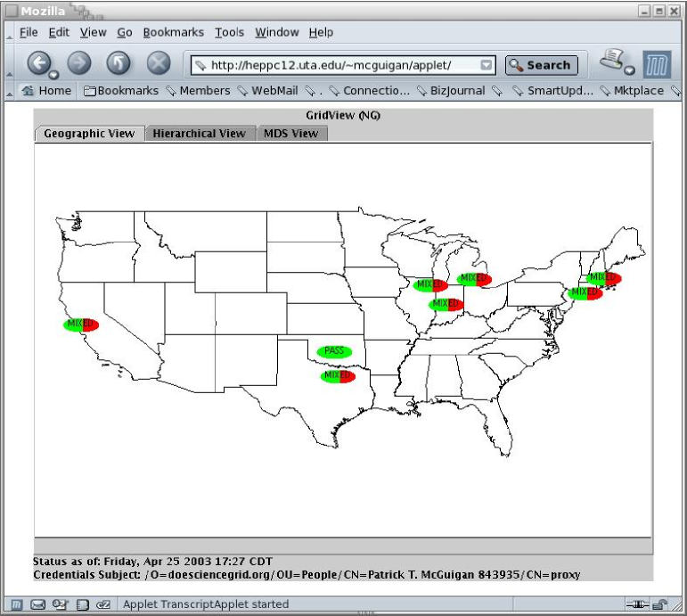Click the page proxy icon in the URL bar
This screenshot has width=687, height=616.
pyautogui.click(x=200, y=66)
